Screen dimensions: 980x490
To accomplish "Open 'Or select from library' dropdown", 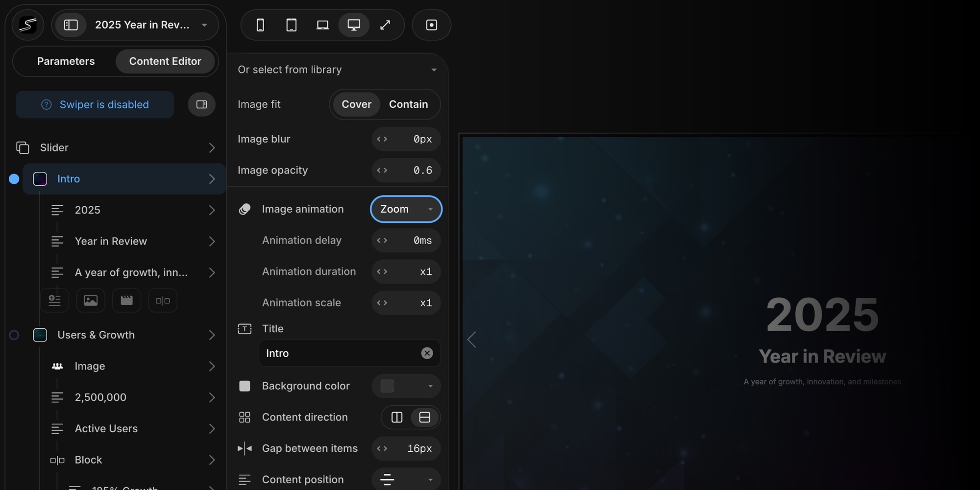I will point(337,70).
